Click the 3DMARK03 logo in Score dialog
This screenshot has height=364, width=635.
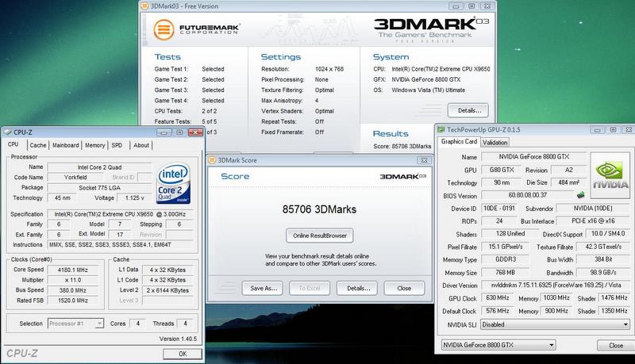tap(403, 176)
